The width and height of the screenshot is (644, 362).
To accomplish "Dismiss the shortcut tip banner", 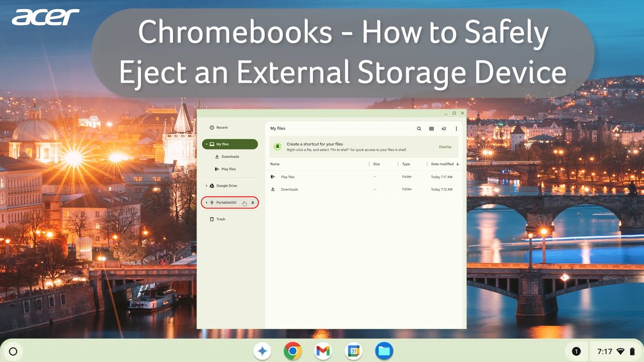I will (x=445, y=147).
